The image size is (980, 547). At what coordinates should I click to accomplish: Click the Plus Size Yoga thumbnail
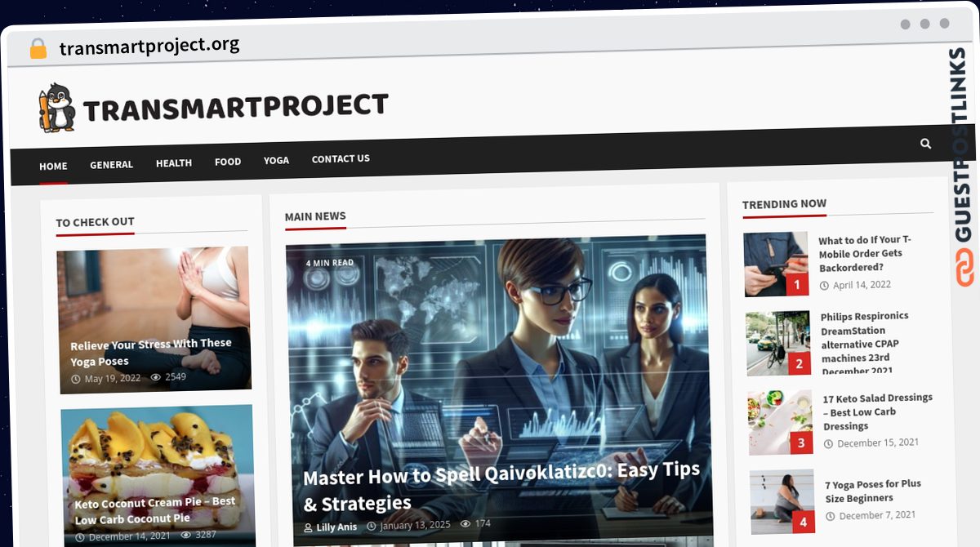(x=782, y=501)
